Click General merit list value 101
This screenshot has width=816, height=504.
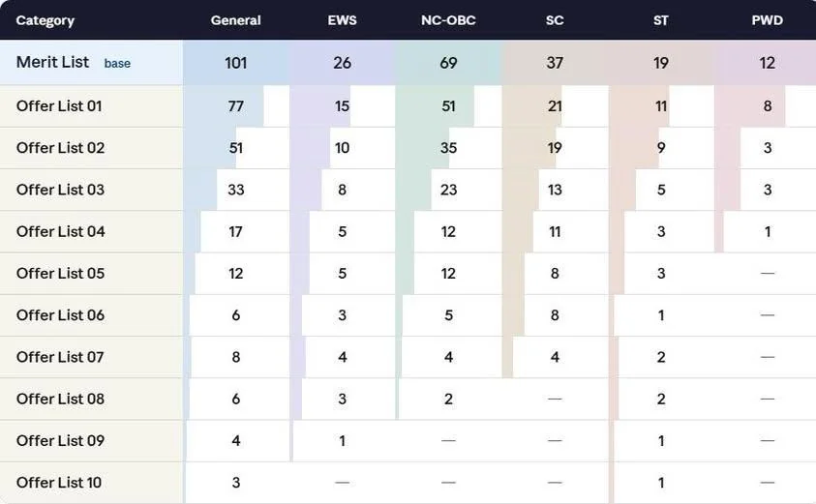click(236, 63)
